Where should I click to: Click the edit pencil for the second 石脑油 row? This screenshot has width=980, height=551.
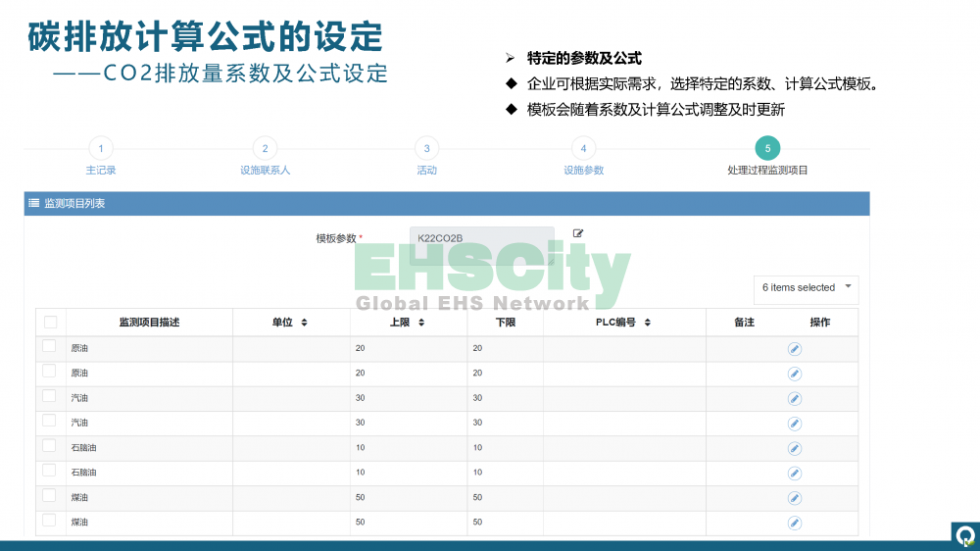[x=795, y=473]
